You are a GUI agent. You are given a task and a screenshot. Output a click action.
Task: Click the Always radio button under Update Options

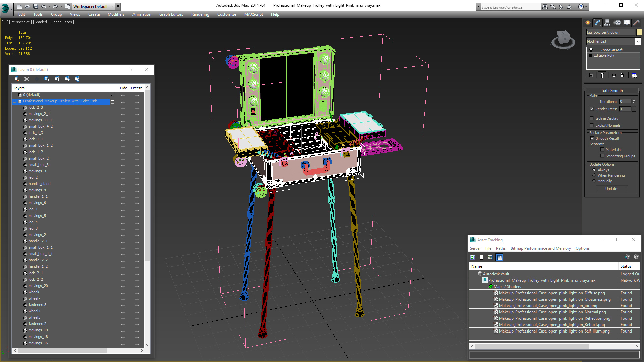tap(594, 170)
